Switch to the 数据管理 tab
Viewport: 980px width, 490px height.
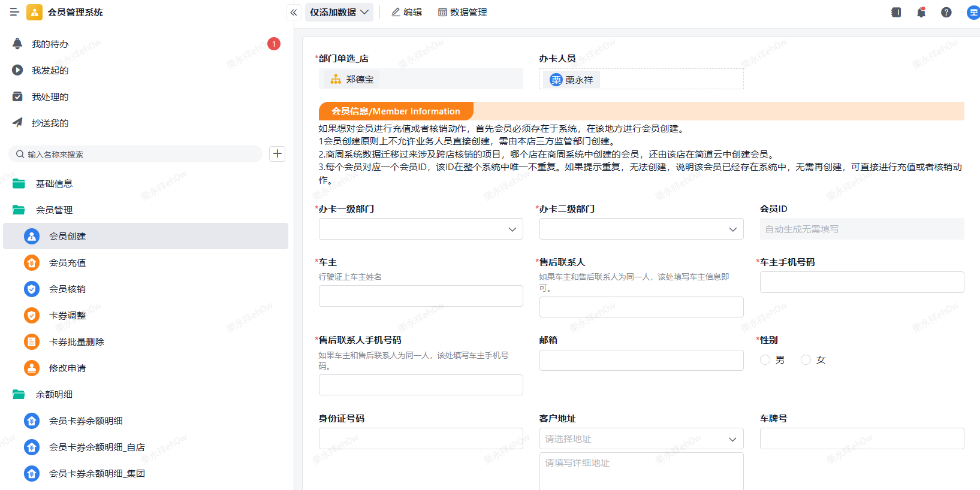[x=463, y=12]
